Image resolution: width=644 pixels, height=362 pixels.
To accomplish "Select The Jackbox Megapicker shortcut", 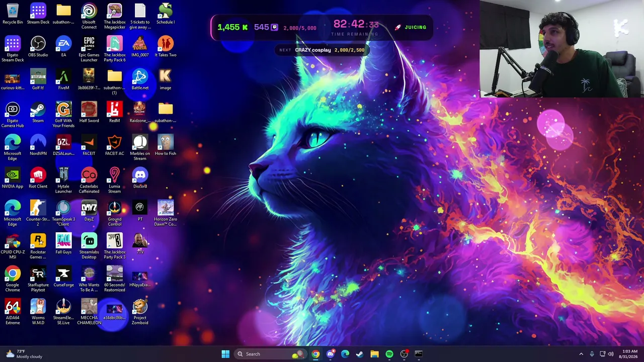I will (x=115, y=17).
